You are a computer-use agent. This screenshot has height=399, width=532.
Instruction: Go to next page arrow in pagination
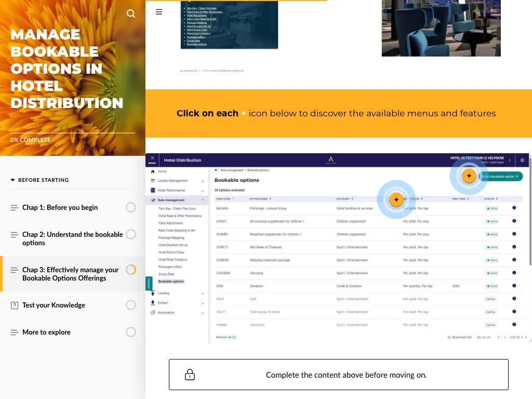coord(526,337)
